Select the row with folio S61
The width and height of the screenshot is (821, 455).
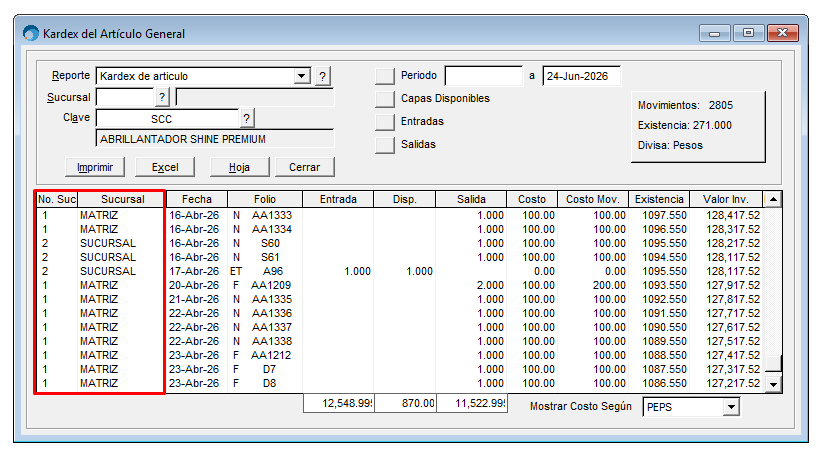400,258
